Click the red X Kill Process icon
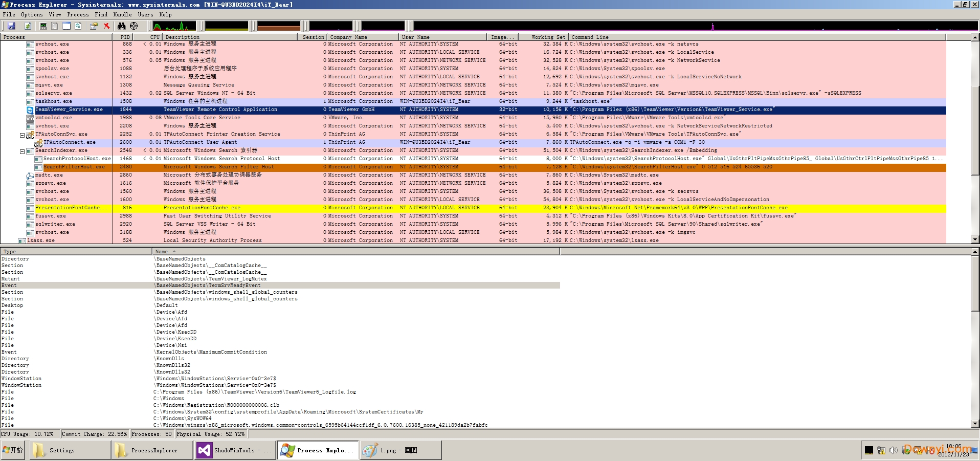Screen dimensions: 980x461 click(106, 26)
